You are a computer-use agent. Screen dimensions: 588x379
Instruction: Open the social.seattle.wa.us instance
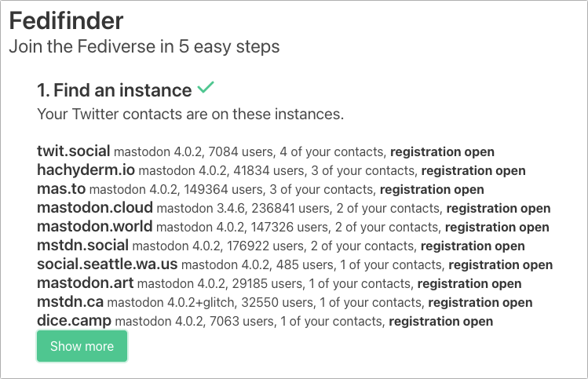pyautogui.click(x=108, y=264)
